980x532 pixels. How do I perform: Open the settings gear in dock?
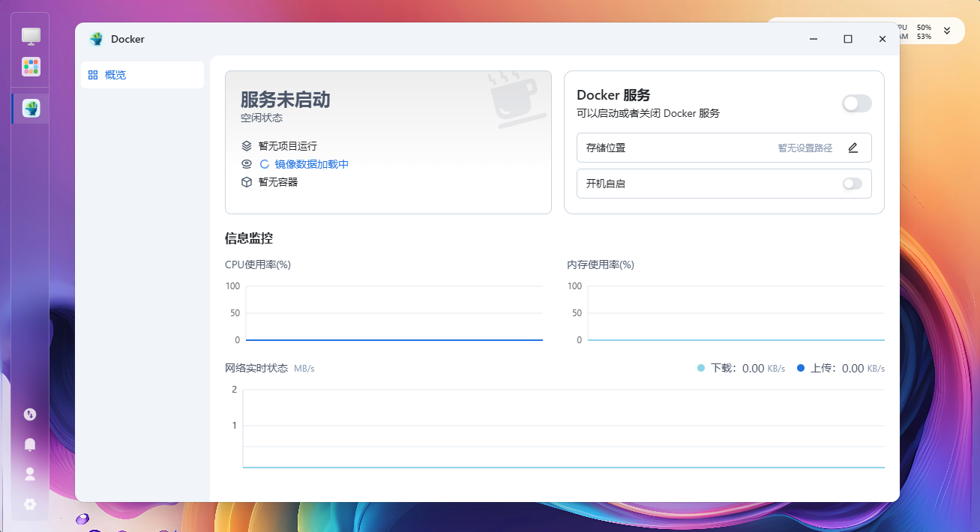30,504
